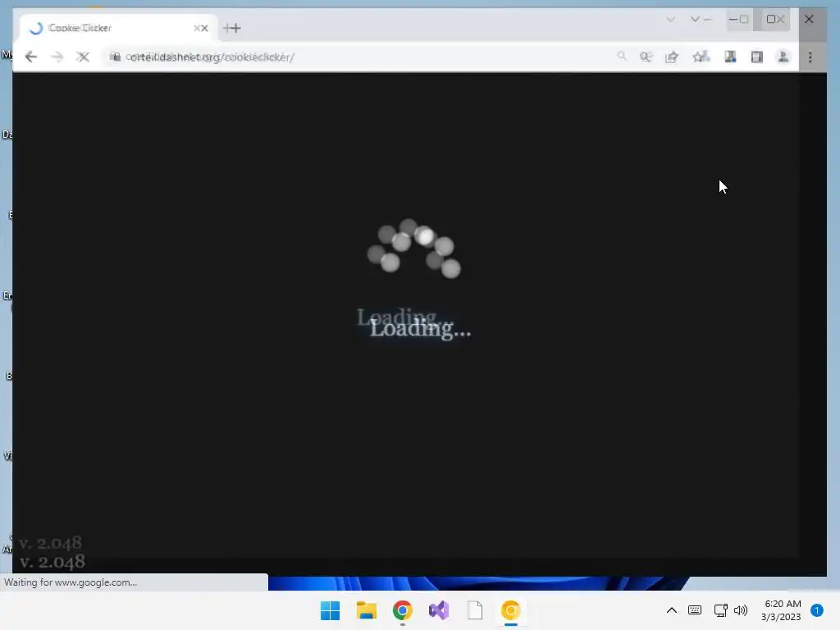The height and width of the screenshot is (630, 840).
Task: Close the browser window
Action: coord(809,20)
